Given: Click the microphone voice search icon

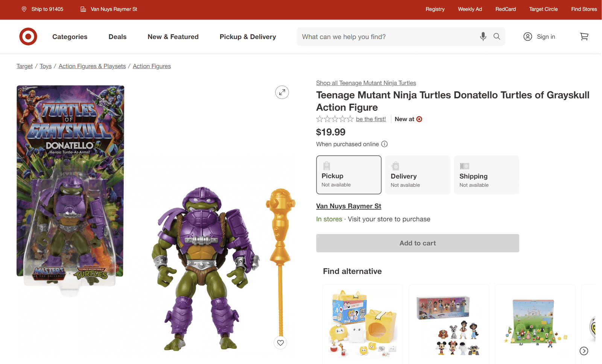Looking at the screenshot, I should pyautogui.click(x=483, y=36).
